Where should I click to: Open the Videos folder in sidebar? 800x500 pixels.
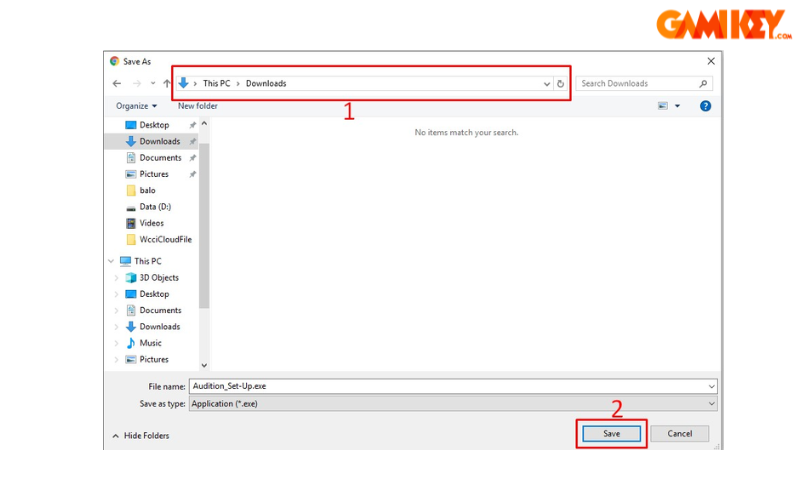[151, 223]
